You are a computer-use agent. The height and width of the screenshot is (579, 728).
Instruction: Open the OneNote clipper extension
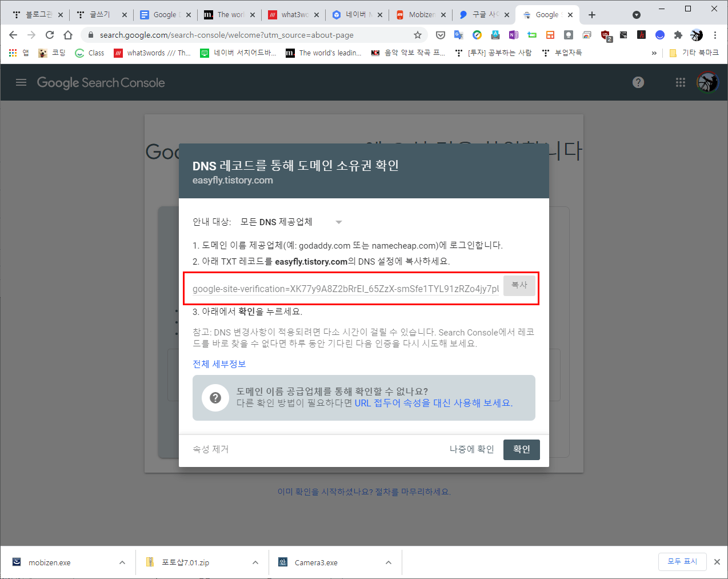[x=514, y=35]
